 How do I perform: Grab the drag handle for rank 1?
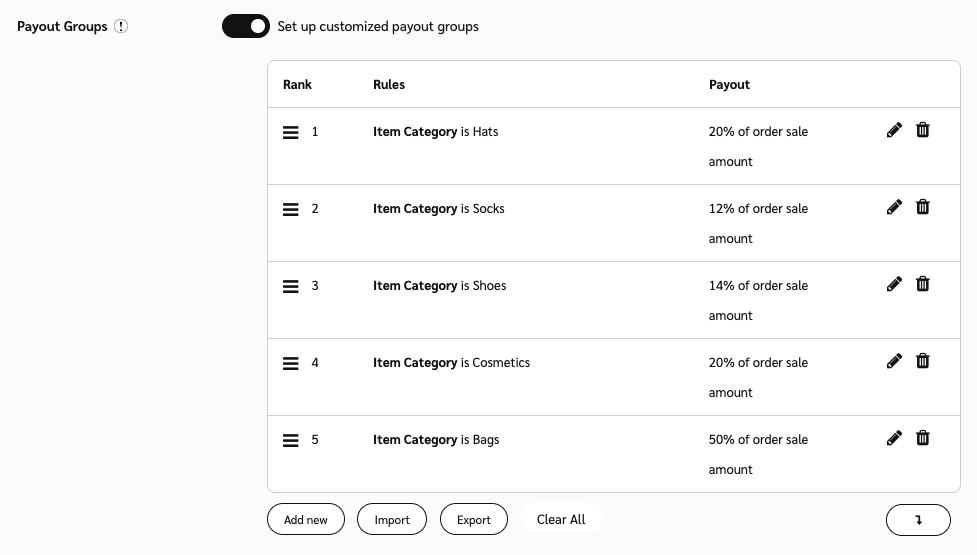coord(291,132)
